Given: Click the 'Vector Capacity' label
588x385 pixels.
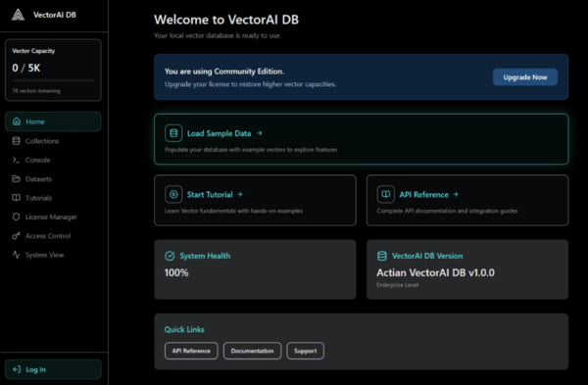Looking at the screenshot, I should click(33, 51).
